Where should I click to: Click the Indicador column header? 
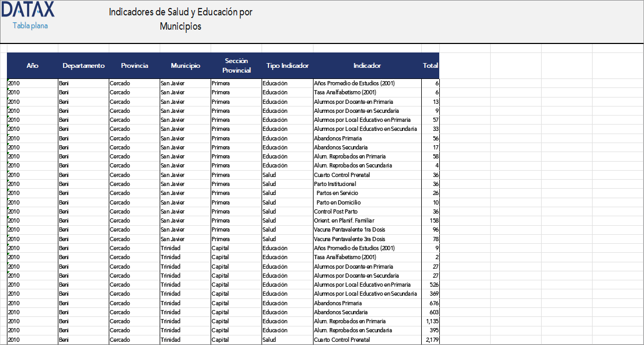(x=368, y=66)
